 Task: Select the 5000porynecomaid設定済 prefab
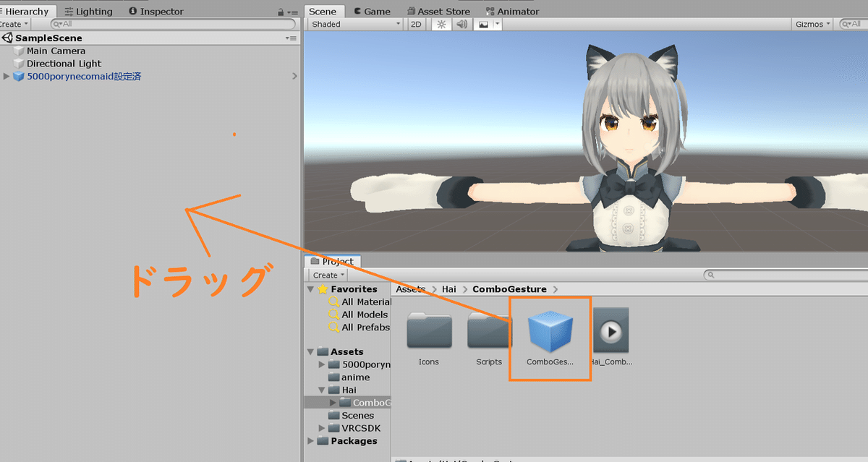pyautogui.click(x=83, y=77)
